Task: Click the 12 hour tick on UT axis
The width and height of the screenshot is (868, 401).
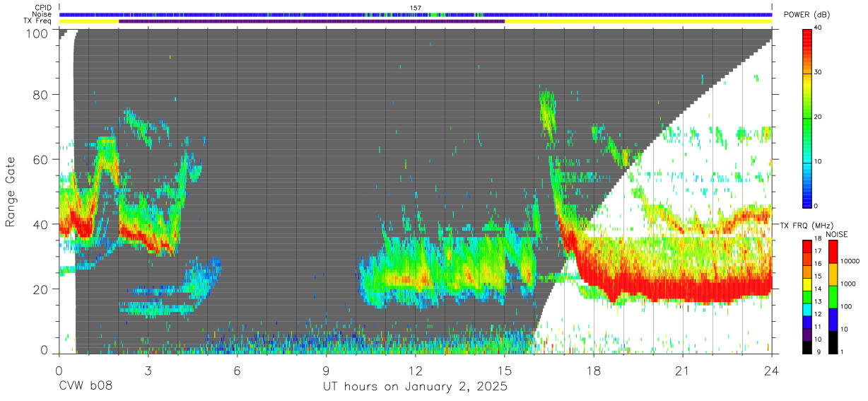Action: [416, 370]
